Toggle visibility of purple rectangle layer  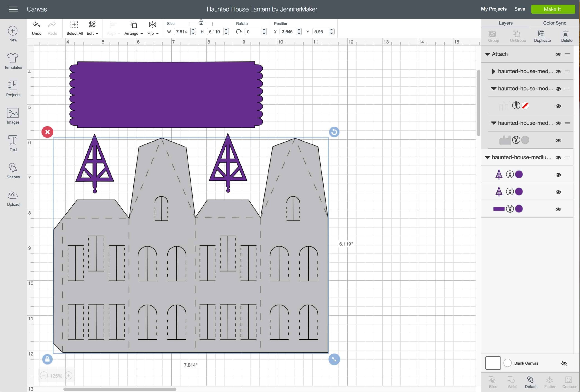(558, 209)
